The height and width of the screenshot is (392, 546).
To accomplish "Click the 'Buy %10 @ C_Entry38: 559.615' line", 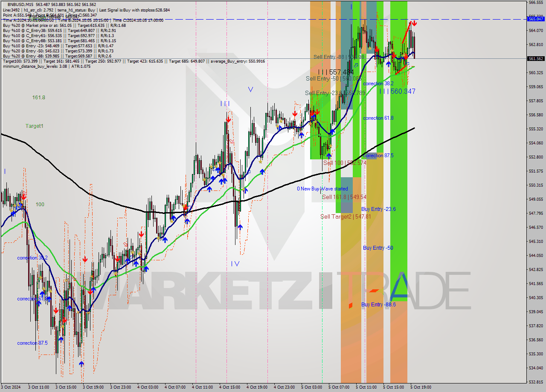I will tap(59, 30).
